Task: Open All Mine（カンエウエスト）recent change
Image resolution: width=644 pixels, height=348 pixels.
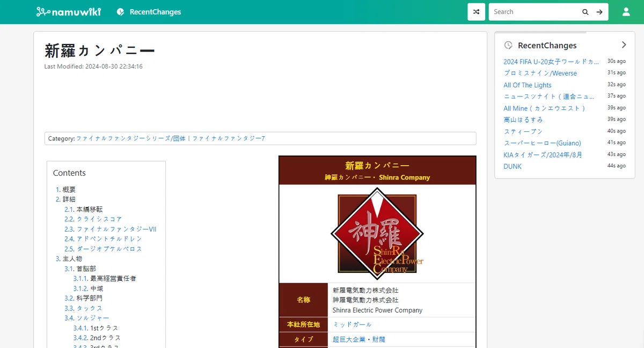Action: point(544,108)
